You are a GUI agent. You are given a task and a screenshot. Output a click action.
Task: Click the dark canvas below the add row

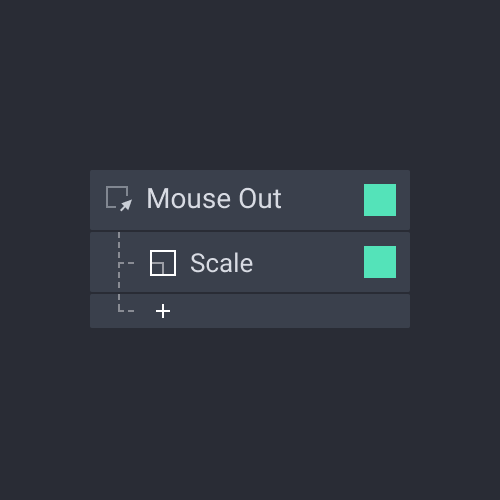pyautogui.click(x=250, y=413)
